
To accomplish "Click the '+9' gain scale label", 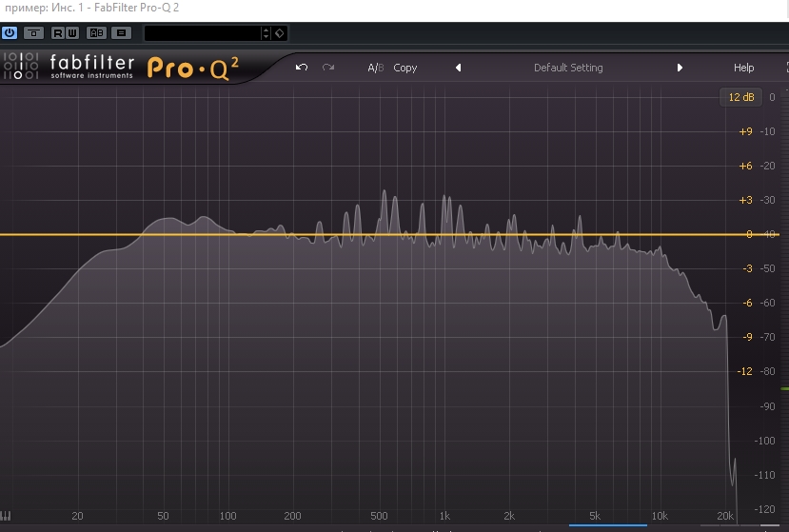I will pyautogui.click(x=745, y=131).
